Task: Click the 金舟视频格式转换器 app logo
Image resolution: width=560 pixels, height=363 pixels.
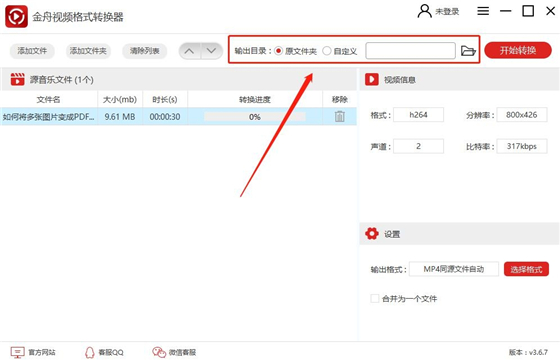Action: tap(16, 16)
